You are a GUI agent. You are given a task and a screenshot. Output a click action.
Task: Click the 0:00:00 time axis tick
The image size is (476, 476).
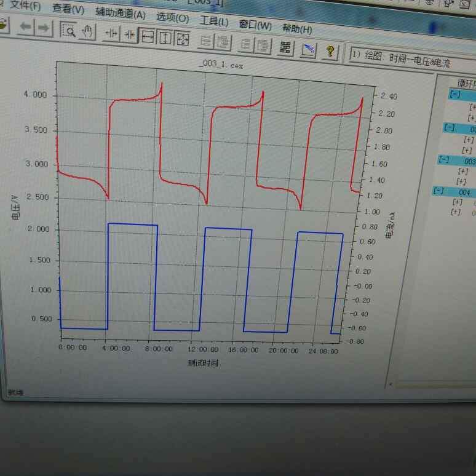pos(73,347)
